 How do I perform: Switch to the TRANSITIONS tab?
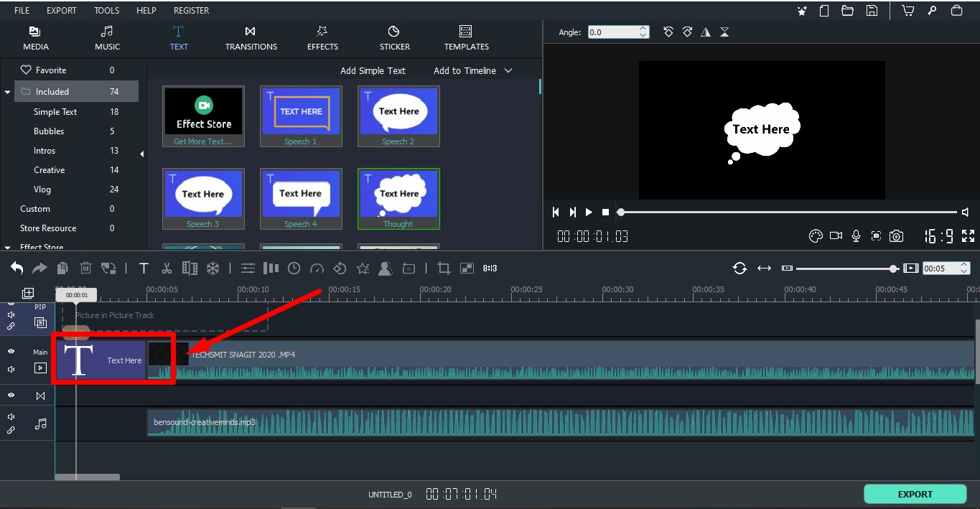(251, 39)
